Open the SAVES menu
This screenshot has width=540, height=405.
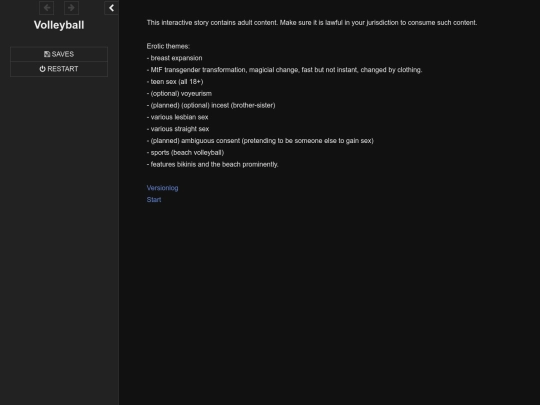click(x=59, y=54)
